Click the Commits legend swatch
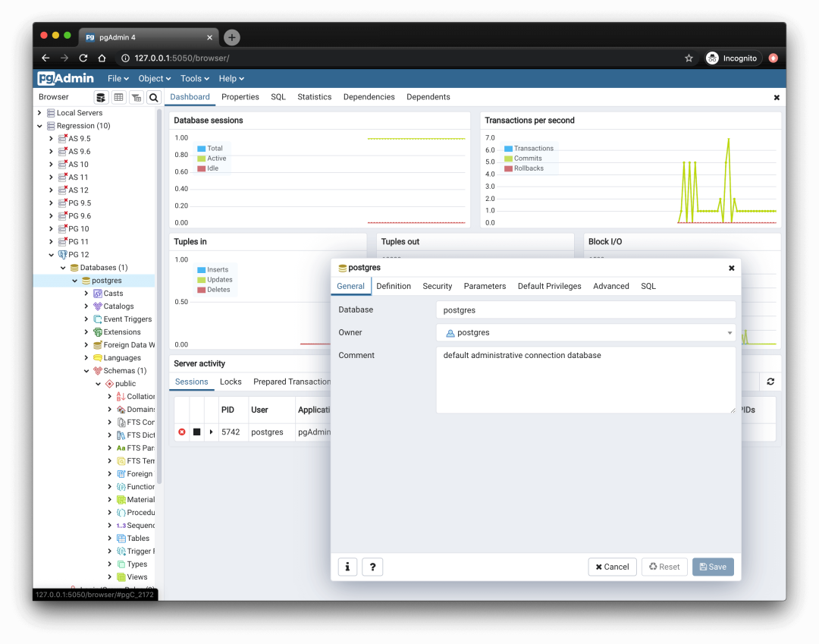 (508, 159)
